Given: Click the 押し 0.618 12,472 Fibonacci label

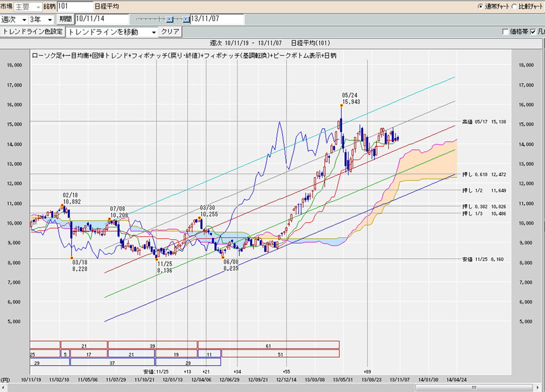Looking at the screenshot, I should click(x=484, y=175).
